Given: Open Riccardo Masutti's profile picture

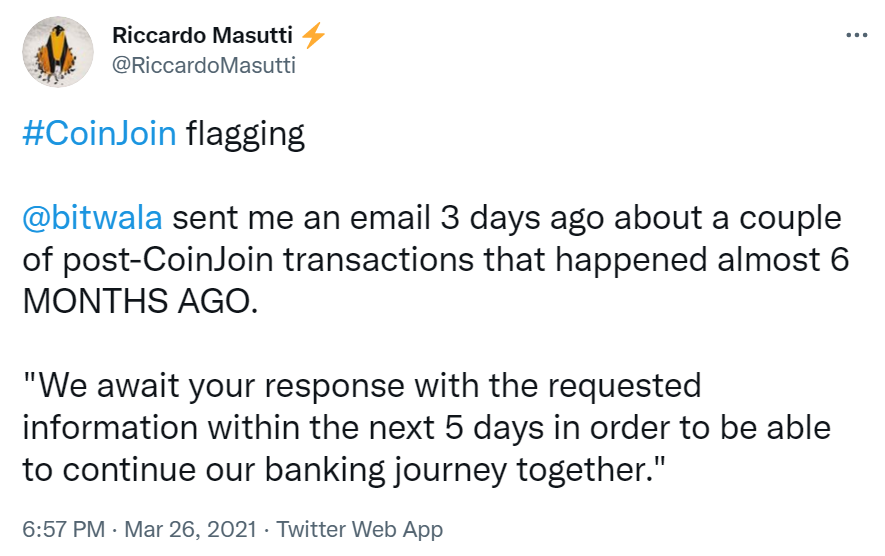Looking at the screenshot, I should pos(57,50).
